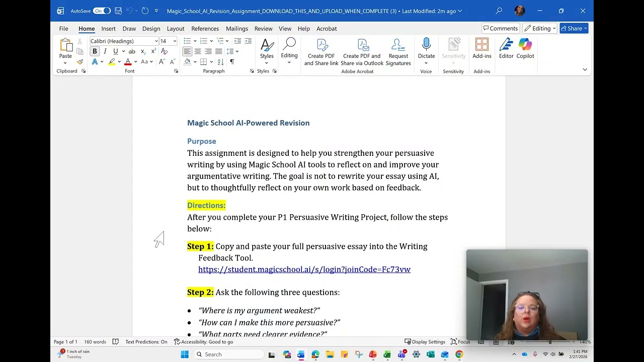Open the Windows Start menu

pos(185,354)
